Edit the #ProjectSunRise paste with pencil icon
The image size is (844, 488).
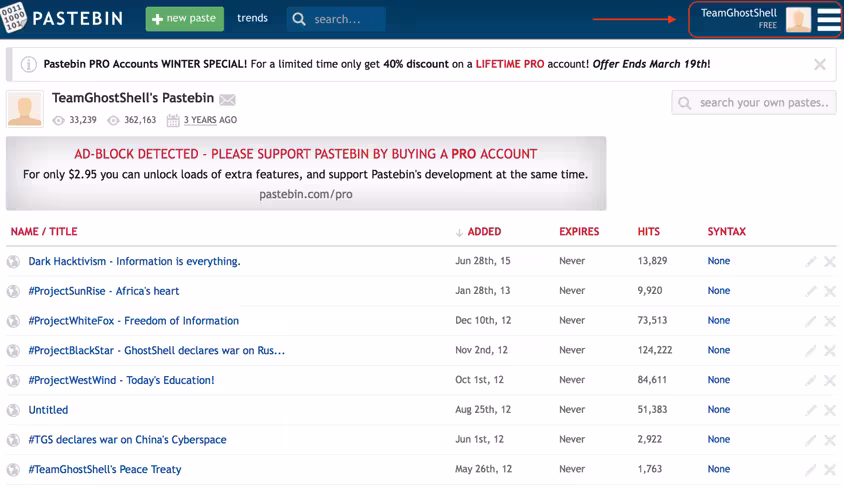811,292
